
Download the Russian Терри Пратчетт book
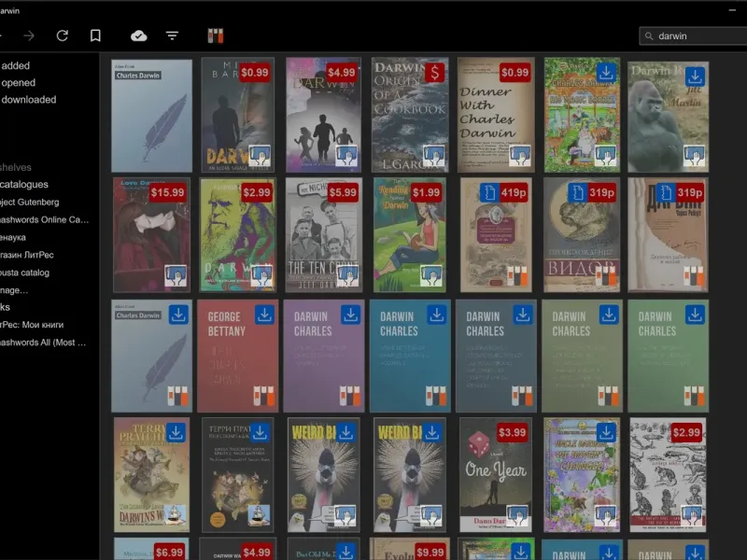coord(261,433)
